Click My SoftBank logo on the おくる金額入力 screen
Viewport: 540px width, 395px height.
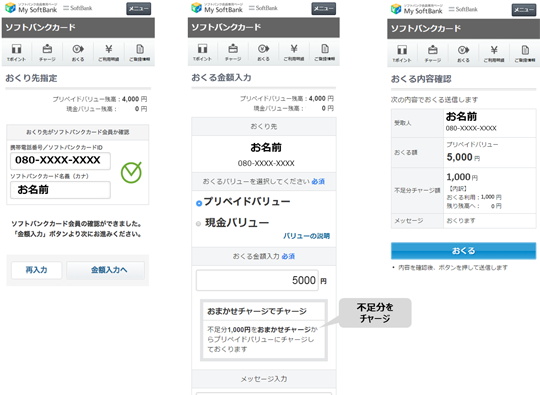(x=217, y=8)
